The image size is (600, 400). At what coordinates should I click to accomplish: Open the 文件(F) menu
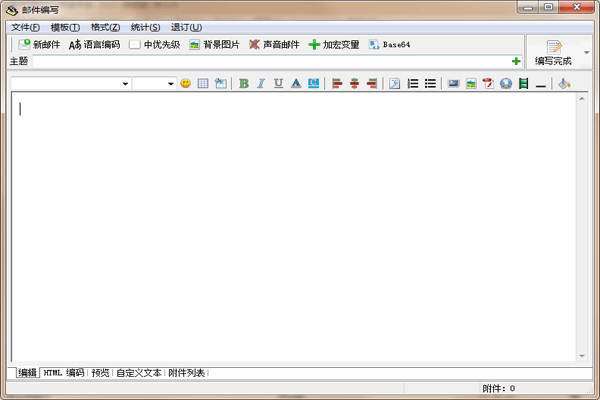pos(26,27)
